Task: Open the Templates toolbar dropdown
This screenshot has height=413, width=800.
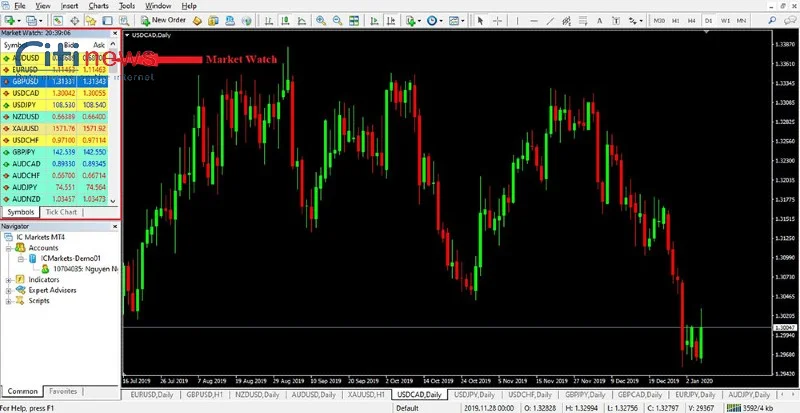Action: click(456, 20)
